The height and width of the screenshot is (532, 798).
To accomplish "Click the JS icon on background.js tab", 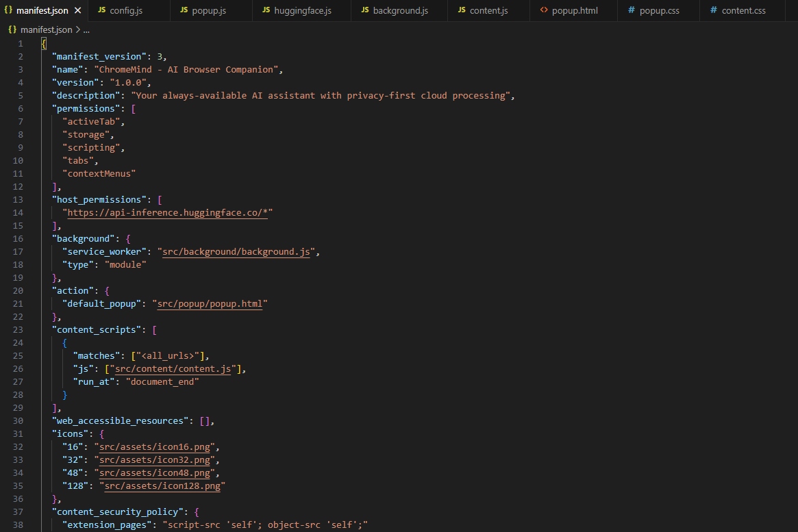I will click(365, 10).
